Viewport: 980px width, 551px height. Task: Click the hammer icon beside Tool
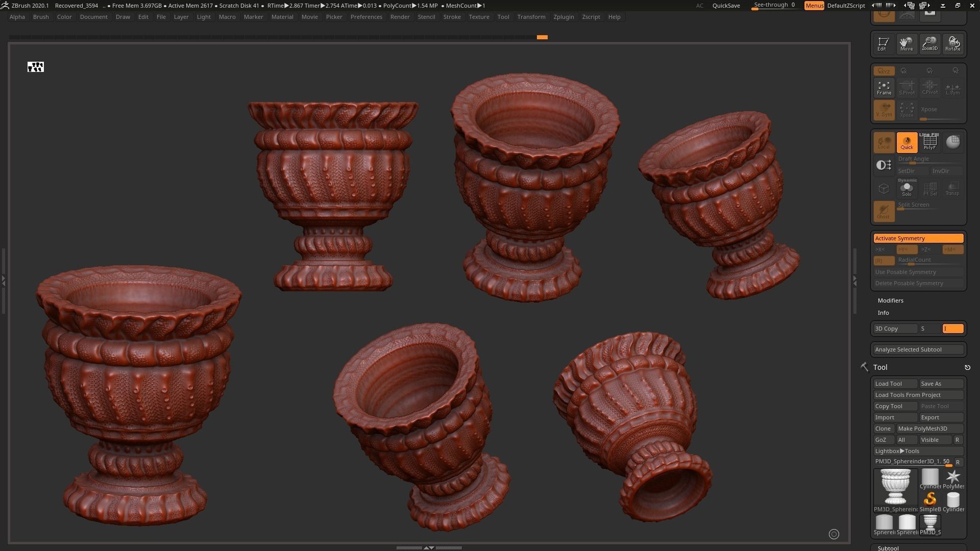(864, 367)
